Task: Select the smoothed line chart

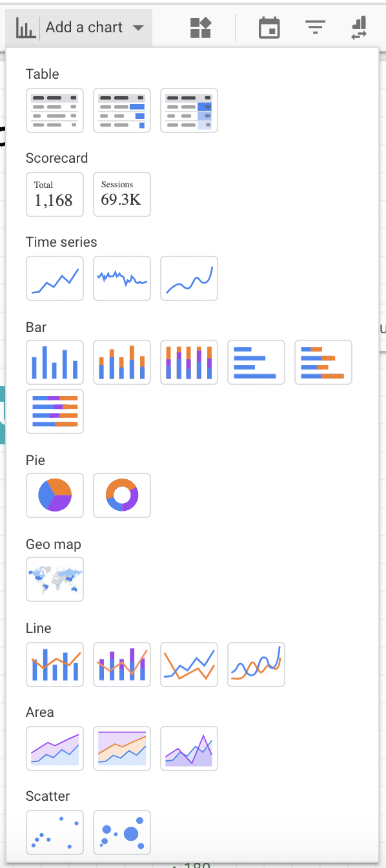Action: coord(256,664)
